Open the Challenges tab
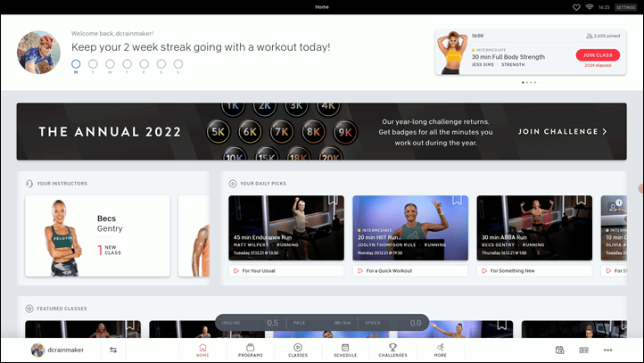The height and width of the screenshot is (363, 644). click(x=392, y=351)
